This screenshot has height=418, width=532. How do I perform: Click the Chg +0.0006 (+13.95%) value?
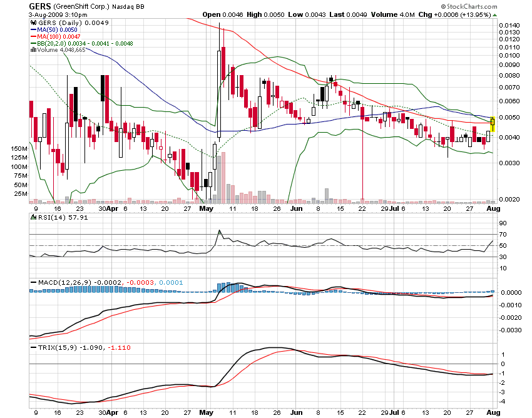click(x=454, y=14)
